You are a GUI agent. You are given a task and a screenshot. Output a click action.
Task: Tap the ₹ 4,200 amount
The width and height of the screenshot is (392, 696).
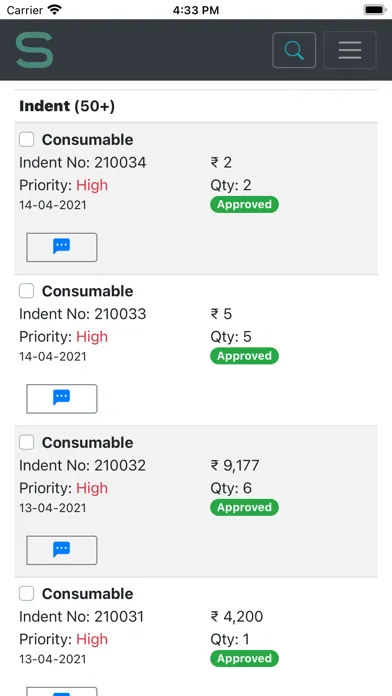click(x=237, y=617)
